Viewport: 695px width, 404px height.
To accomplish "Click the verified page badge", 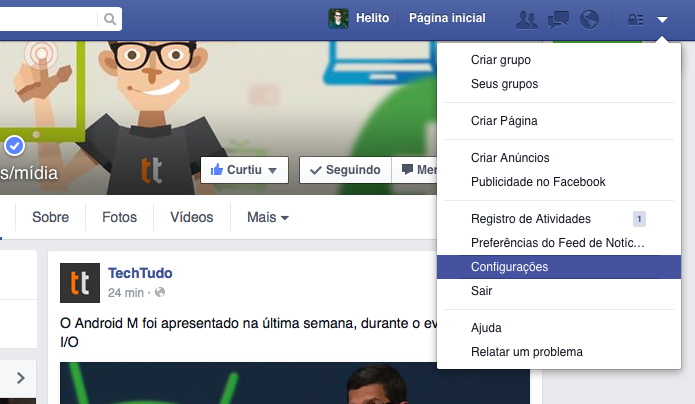I will [14, 146].
